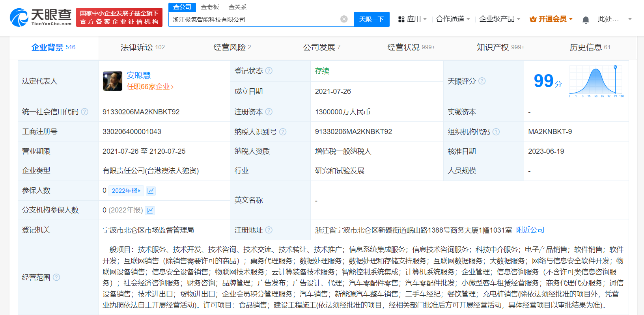Click the 天眼评分 distribution chart
644x315 pixels.
pos(596,81)
